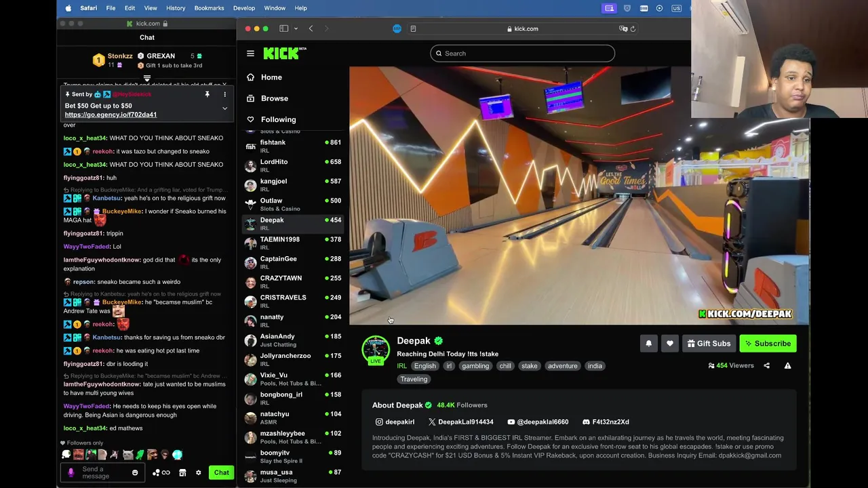Screen dimensions: 868x488
Task: Collapse the gift leaderboard arrow
Action: click(x=146, y=79)
